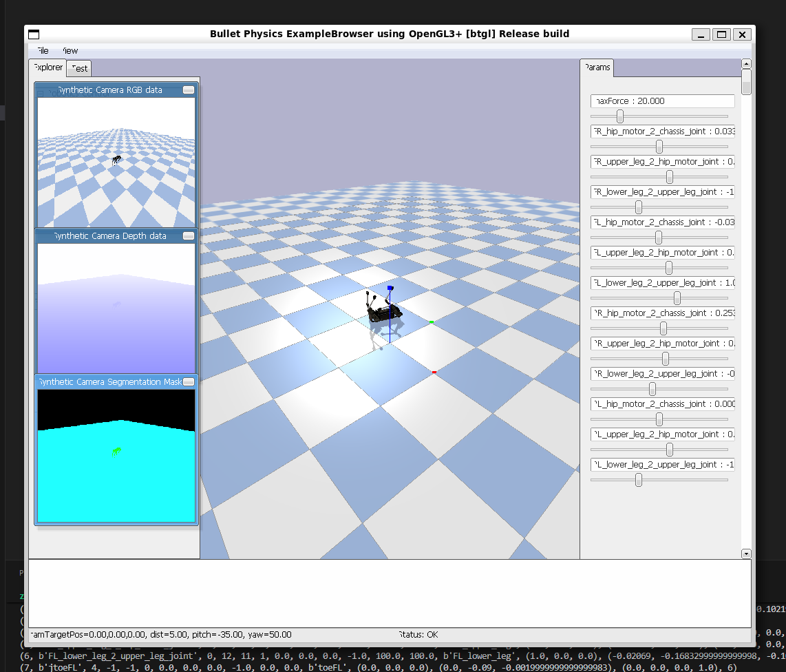The width and height of the screenshot is (786, 672).
Task: Click the Synthetic Camera Depth data preview image
Action: click(116, 308)
